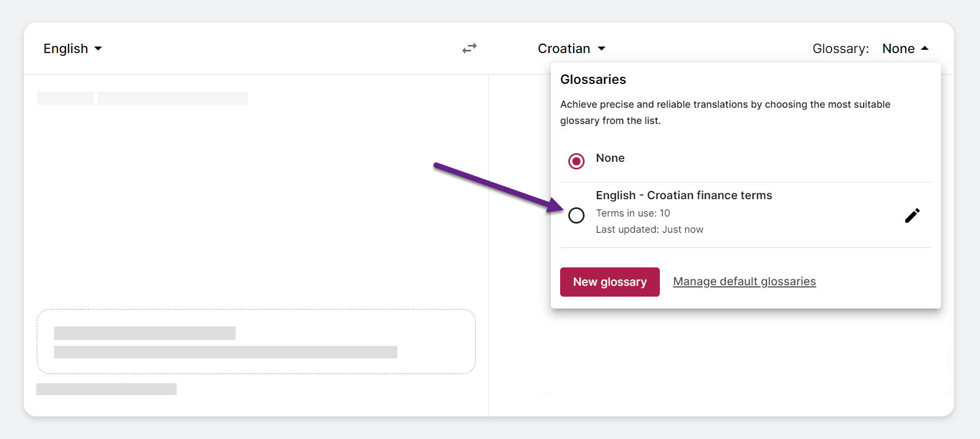Collapse the Glossary None dropdown
This screenshot has height=439, width=980.
coord(905,49)
